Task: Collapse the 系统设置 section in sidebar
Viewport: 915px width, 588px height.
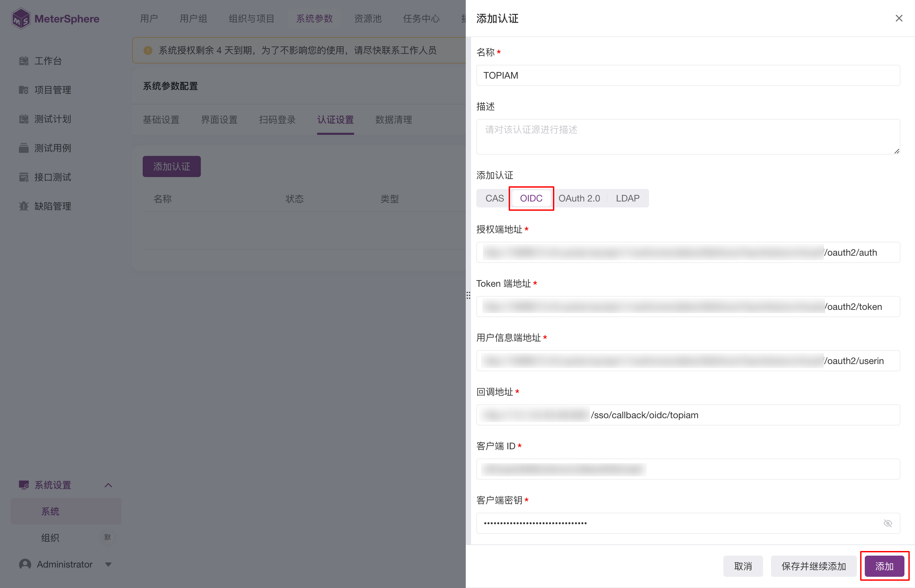Action: (108, 485)
